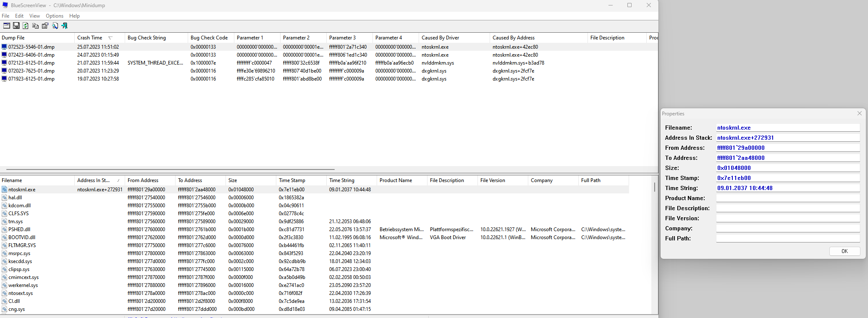The width and height of the screenshot is (868, 318).
Task: Click the VGA Boot Driver description cell
Action: click(448, 237)
